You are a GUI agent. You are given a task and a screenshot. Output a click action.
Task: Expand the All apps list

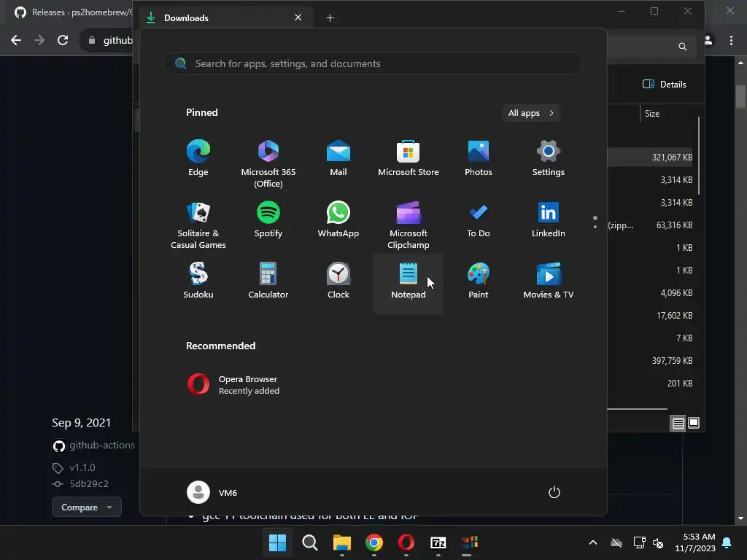[x=531, y=113]
